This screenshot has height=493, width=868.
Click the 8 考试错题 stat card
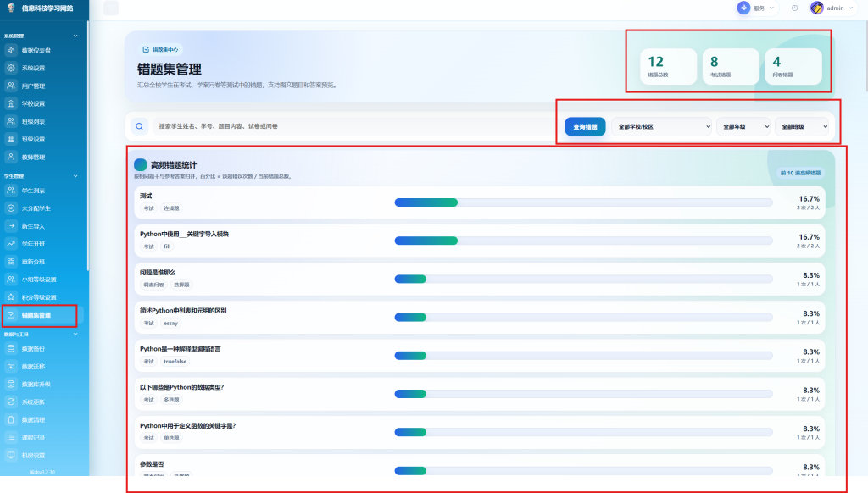[x=731, y=66]
